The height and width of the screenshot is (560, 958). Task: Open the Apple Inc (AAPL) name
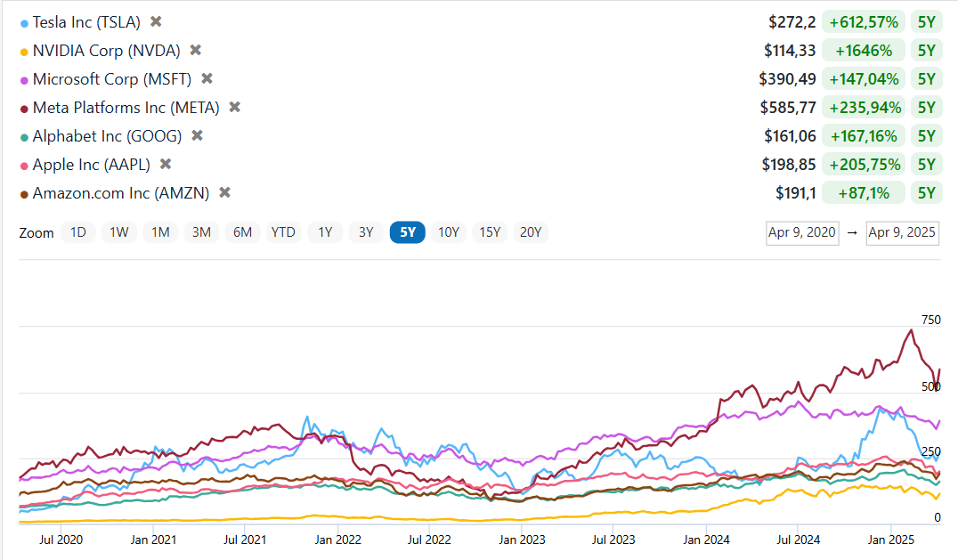(92, 165)
